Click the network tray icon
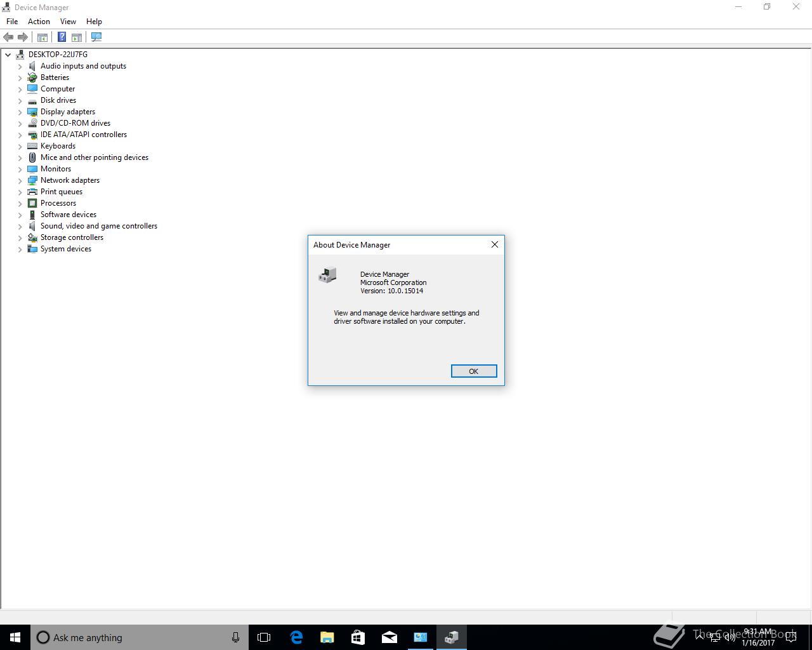The width and height of the screenshot is (812, 650). pos(715,638)
